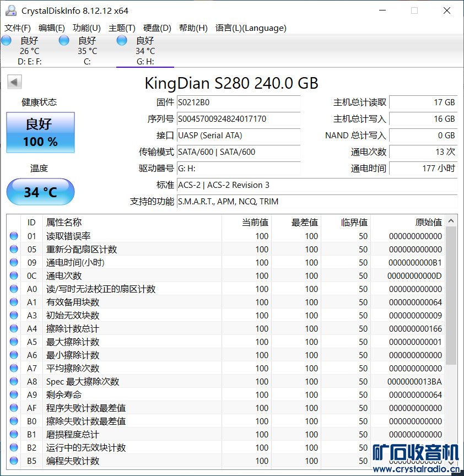Click the 支持的功能 field with S.M.A.R.T., APM

coord(317,201)
